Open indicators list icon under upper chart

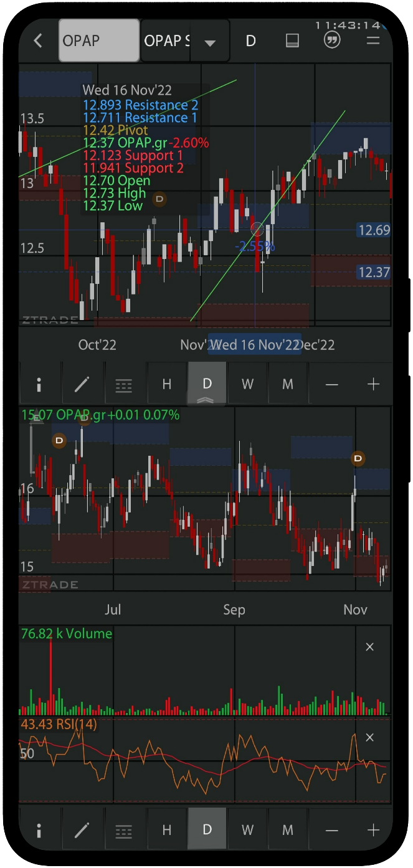click(x=124, y=385)
